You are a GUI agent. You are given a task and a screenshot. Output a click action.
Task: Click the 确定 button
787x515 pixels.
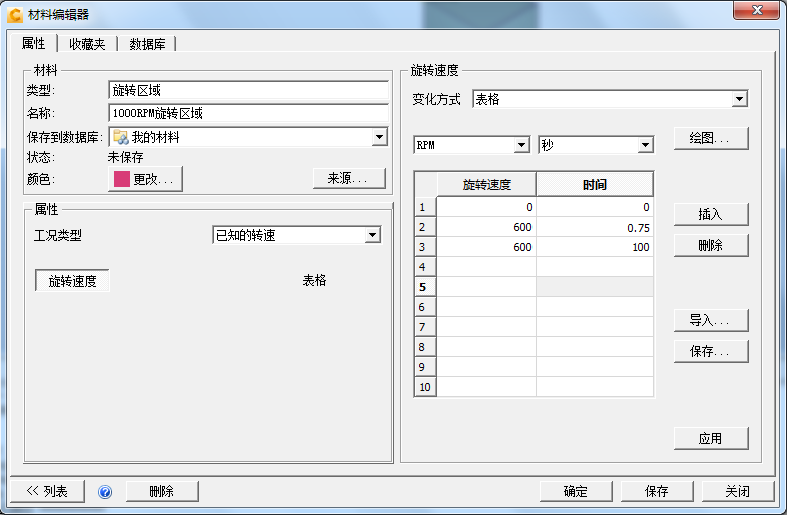576,491
